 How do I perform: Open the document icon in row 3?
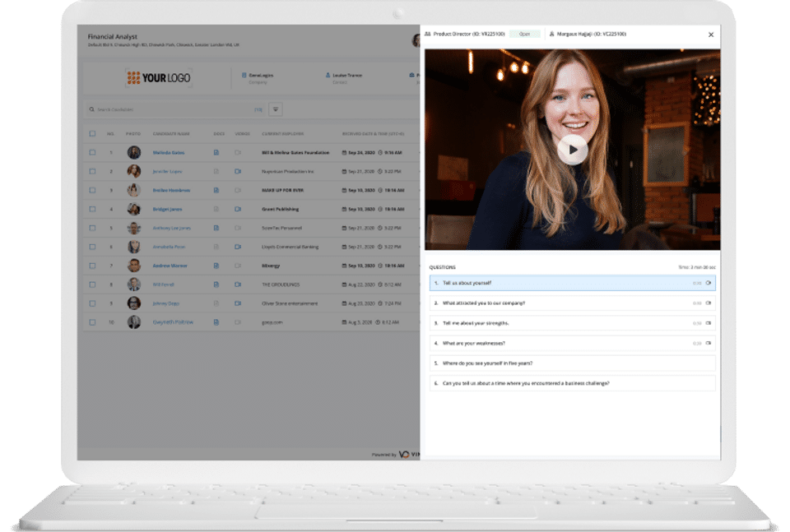pos(216,190)
